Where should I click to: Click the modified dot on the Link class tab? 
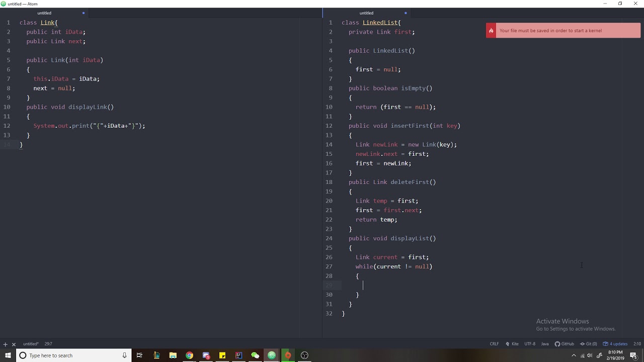pyautogui.click(x=83, y=13)
